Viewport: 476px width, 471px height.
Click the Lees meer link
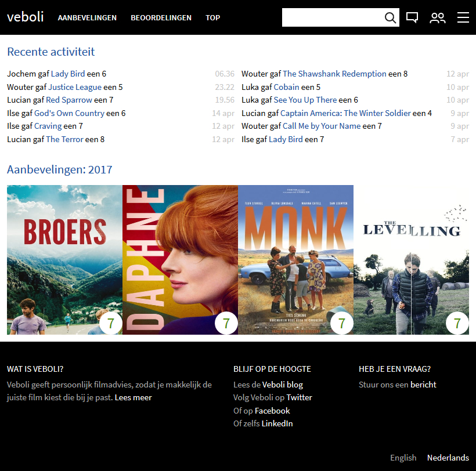pos(134,397)
